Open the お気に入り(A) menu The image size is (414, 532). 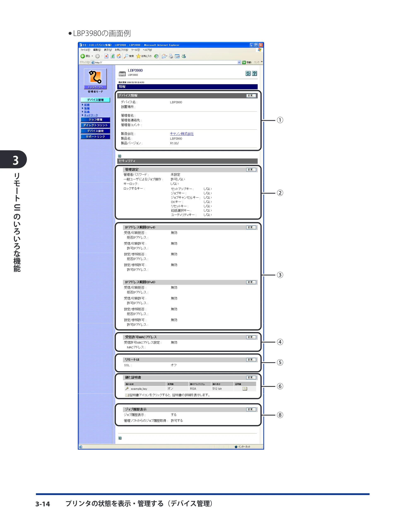click(121, 50)
